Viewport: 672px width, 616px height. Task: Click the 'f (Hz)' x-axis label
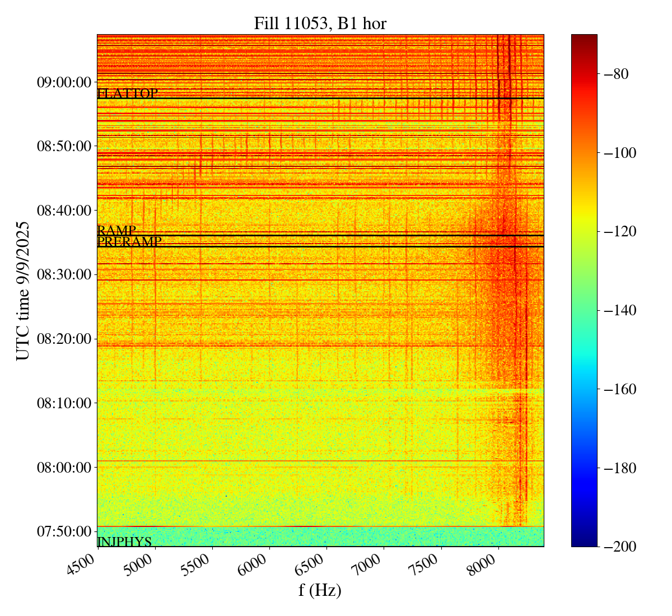coord(320,590)
